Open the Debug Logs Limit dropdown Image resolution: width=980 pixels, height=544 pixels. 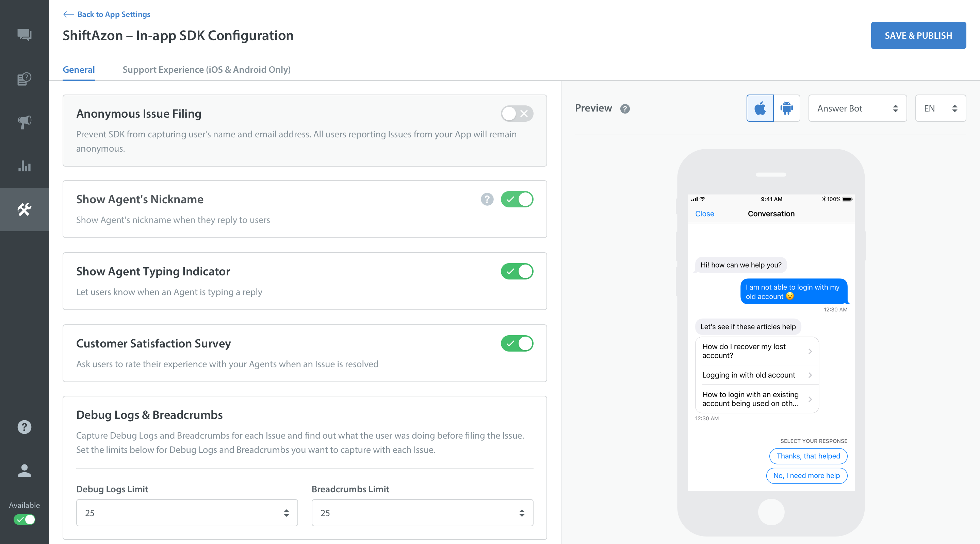point(187,513)
